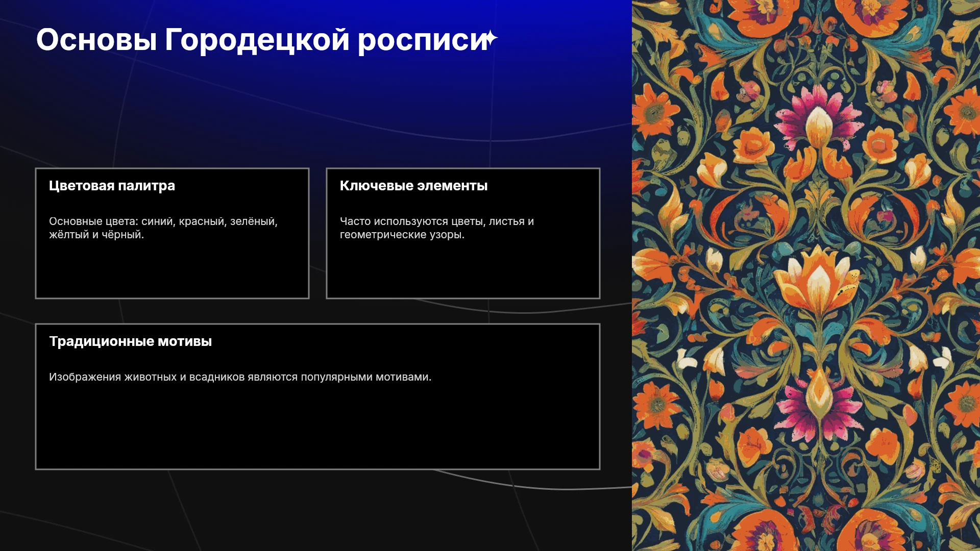The height and width of the screenshot is (551, 980).
Task: Click the floral pattern image on the right
Action: 806,275
